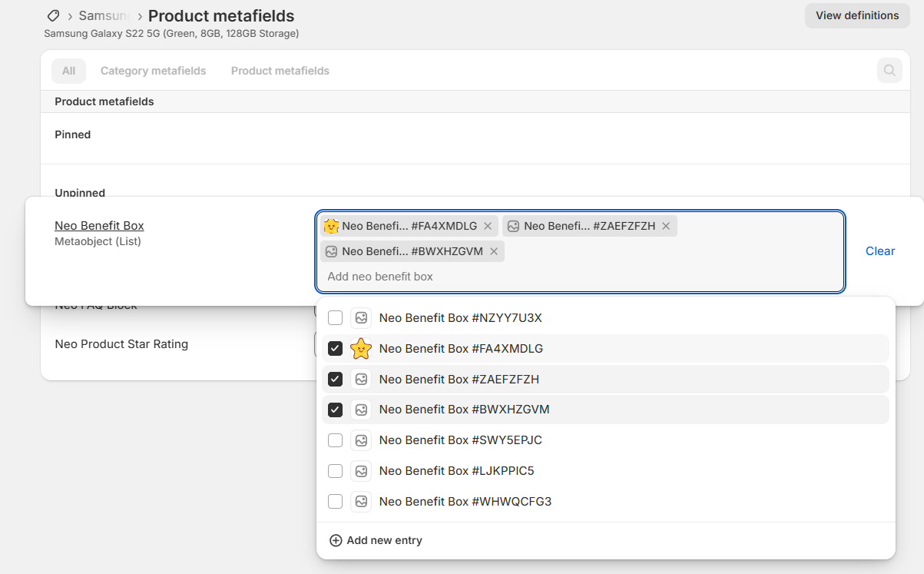
Task: Select the Neo Benefit Box #ZAEFZFZH label text
Action: pos(459,380)
